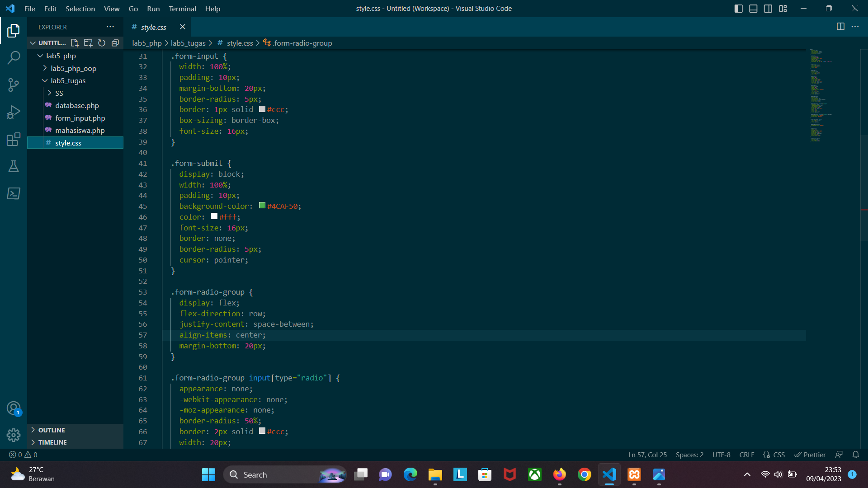Image resolution: width=868 pixels, height=488 pixels.
Task: Open the Selection menu
Action: click(x=80, y=9)
